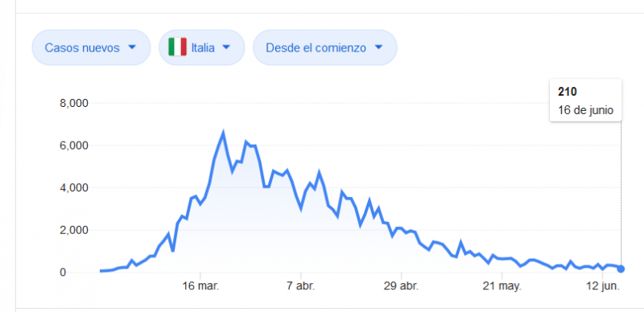Click the arrow beside Desde el comienzo
Screen dimensions: 644x312
pyautogui.click(x=378, y=47)
